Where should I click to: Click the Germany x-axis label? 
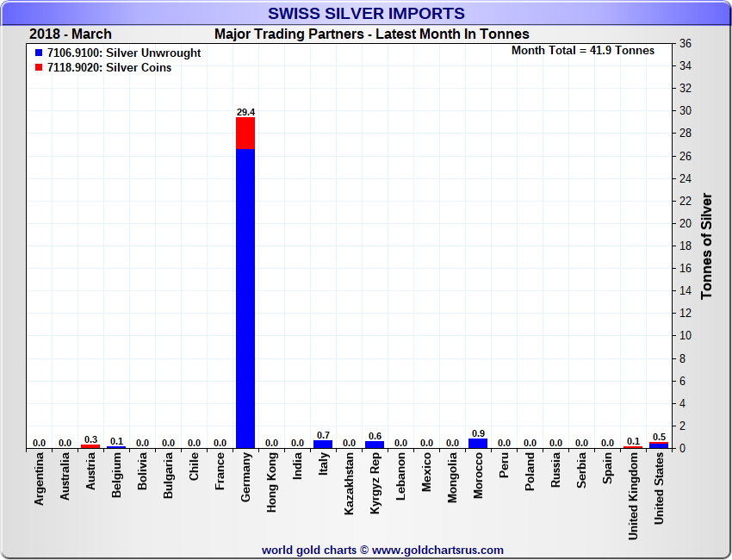[x=246, y=479]
